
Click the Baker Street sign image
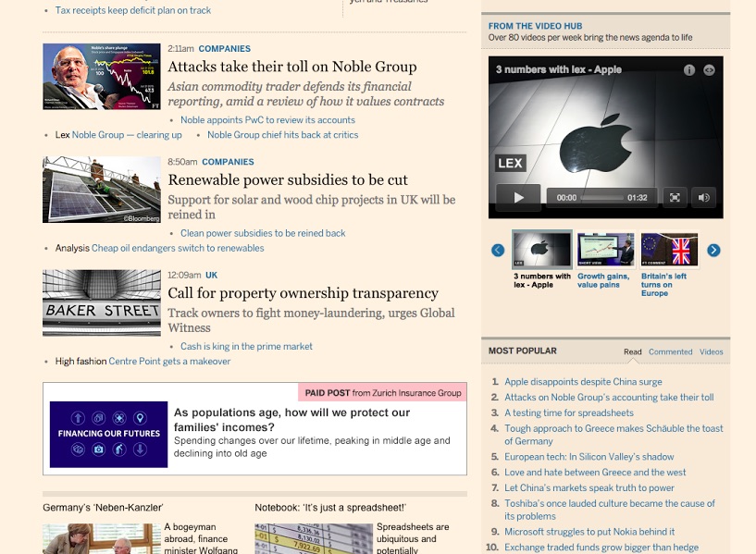101,302
